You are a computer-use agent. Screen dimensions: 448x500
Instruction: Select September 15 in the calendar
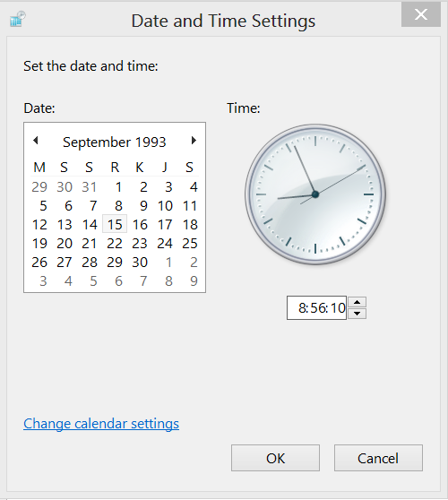coord(115,224)
